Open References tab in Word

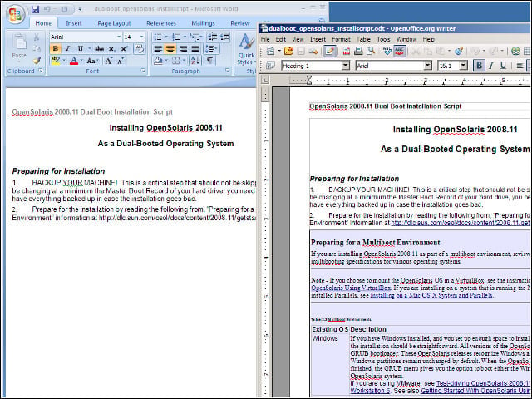pos(161,23)
